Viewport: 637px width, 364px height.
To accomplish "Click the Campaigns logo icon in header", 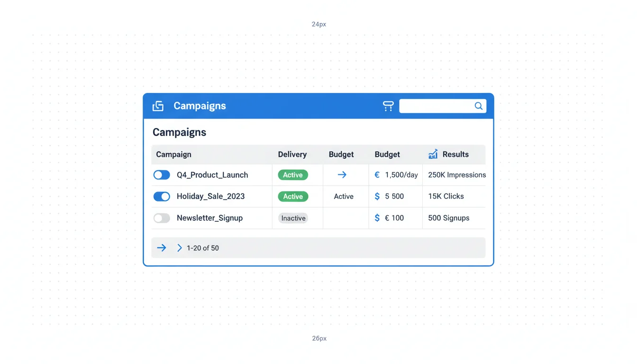I will point(158,106).
